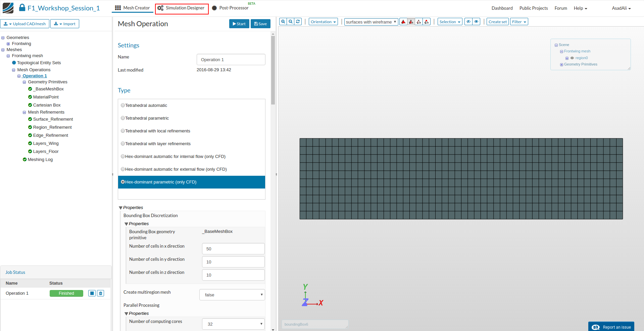
Task: Click the cells in x direction field
Action: tap(233, 249)
